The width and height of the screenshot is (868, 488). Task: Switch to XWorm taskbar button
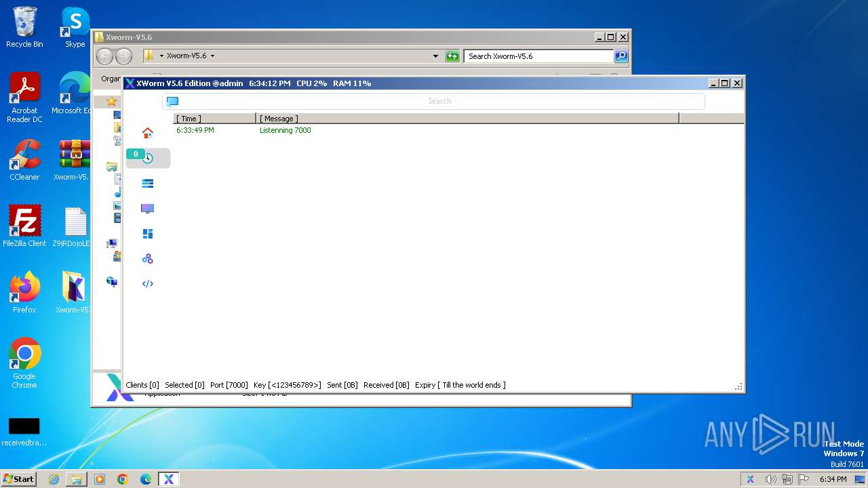pyautogui.click(x=169, y=479)
